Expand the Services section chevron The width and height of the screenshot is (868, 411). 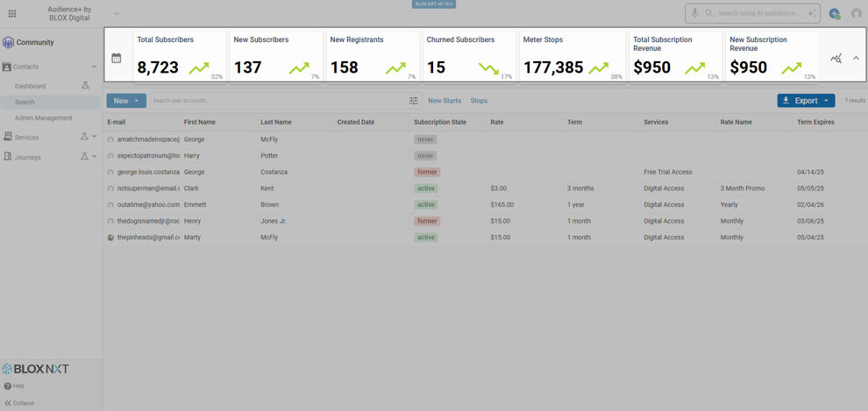(x=94, y=137)
